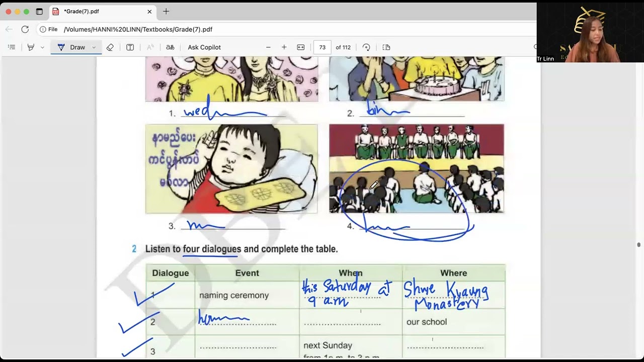Select the Erase tool
The image size is (644, 362).
(x=110, y=47)
